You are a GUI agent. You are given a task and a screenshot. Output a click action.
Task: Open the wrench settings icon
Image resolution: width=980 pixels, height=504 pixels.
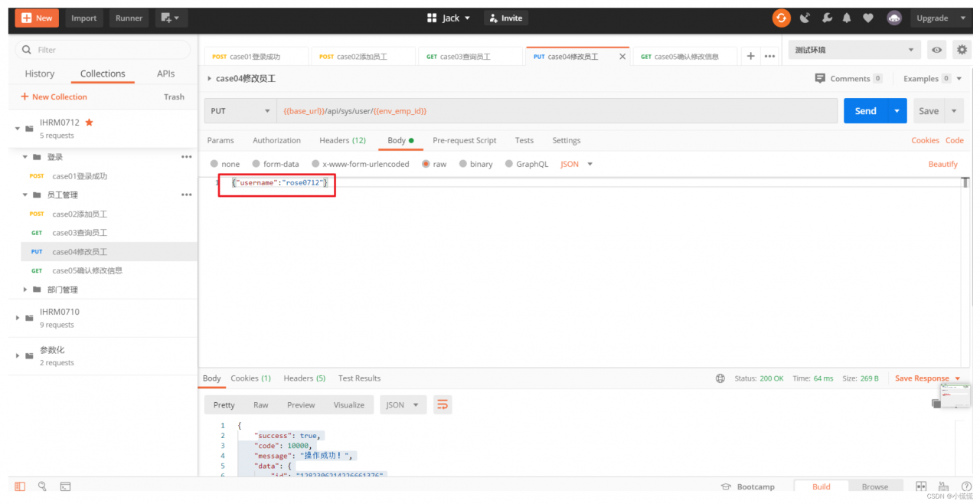pos(827,18)
